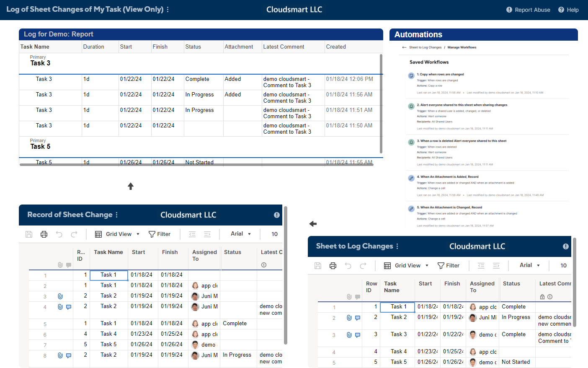Screen dimensions: 588x368
Task: Click the Help question mark icon
Action: [561, 10]
